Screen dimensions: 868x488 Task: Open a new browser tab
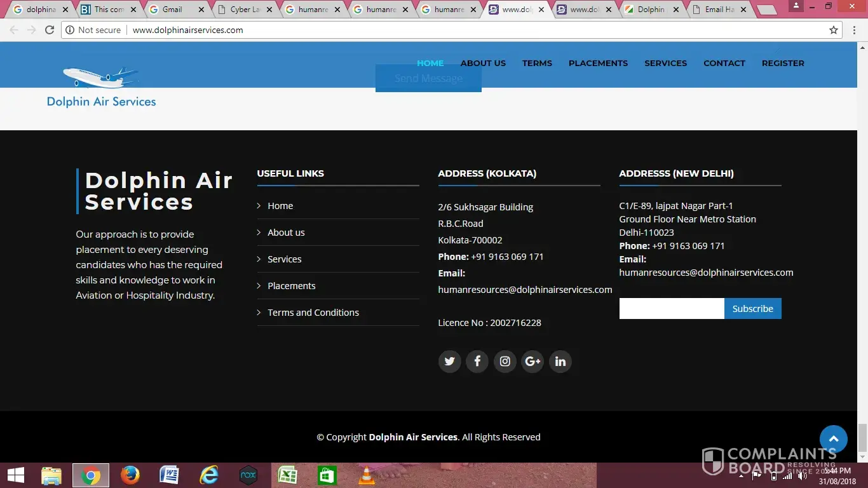[767, 10]
